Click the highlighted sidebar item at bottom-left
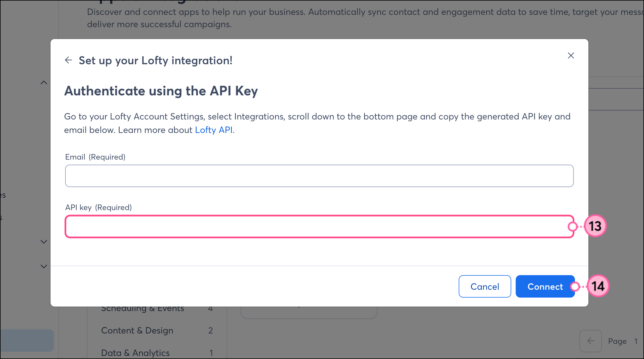644x359 pixels. (27, 340)
